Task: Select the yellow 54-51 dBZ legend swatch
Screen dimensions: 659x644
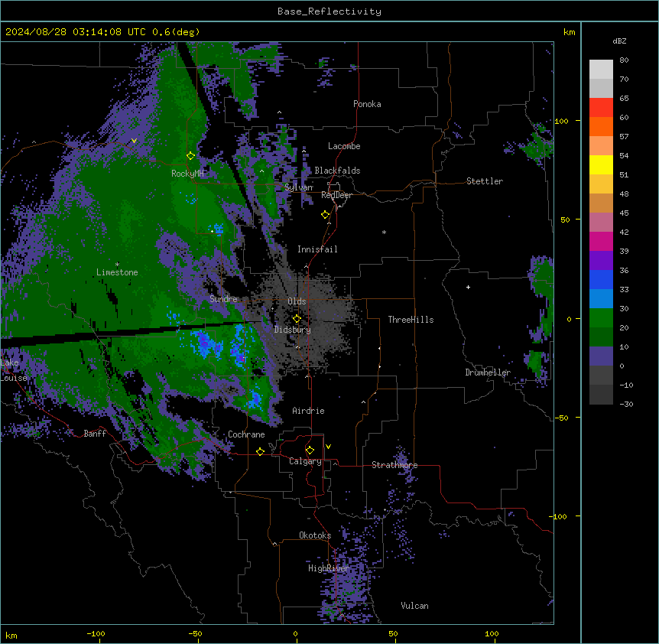Action: [601, 164]
